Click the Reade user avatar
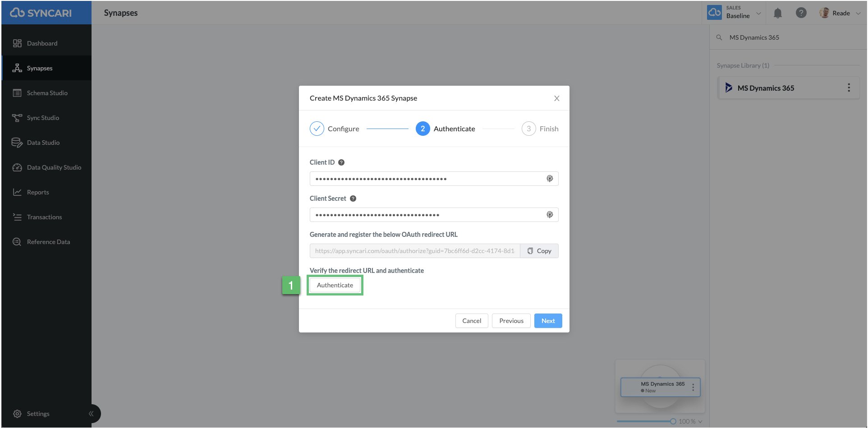This screenshot has height=429, width=868. tap(824, 13)
